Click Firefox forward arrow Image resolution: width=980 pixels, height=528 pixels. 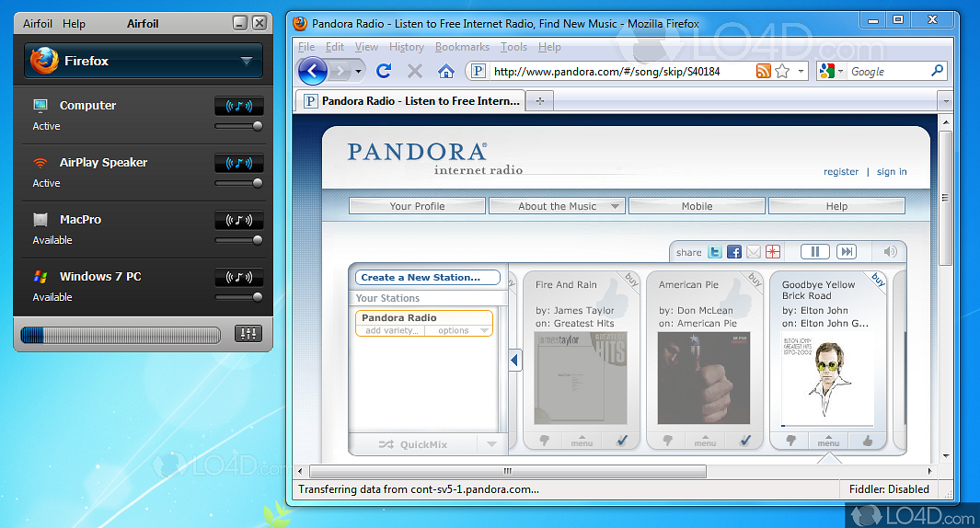click(x=340, y=71)
